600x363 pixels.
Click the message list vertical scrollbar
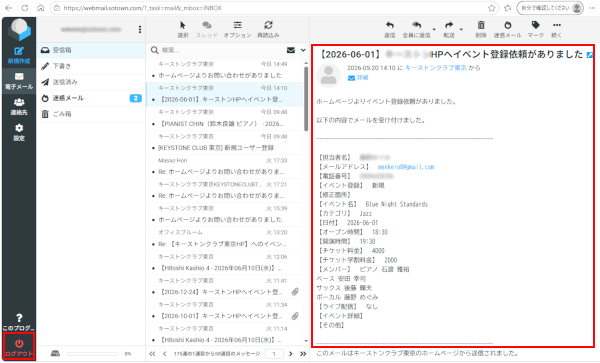click(x=306, y=99)
